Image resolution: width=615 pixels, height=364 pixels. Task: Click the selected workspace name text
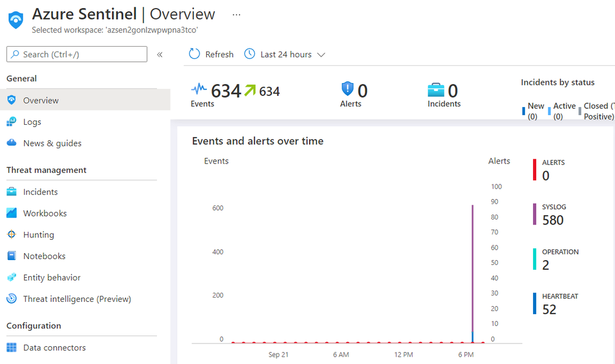pyautogui.click(x=152, y=30)
